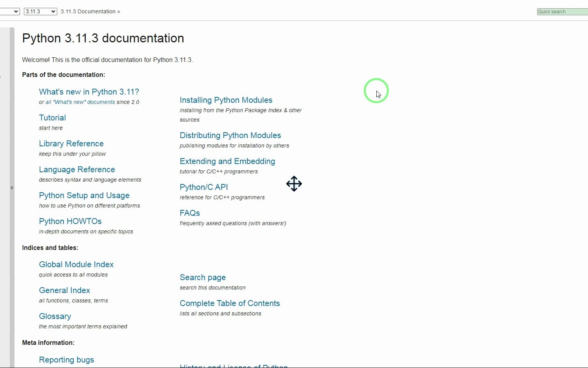This screenshot has height=368, width=588.
Task: Open the 3.11.3 version dropdown
Action: click(x=40, y=11)
